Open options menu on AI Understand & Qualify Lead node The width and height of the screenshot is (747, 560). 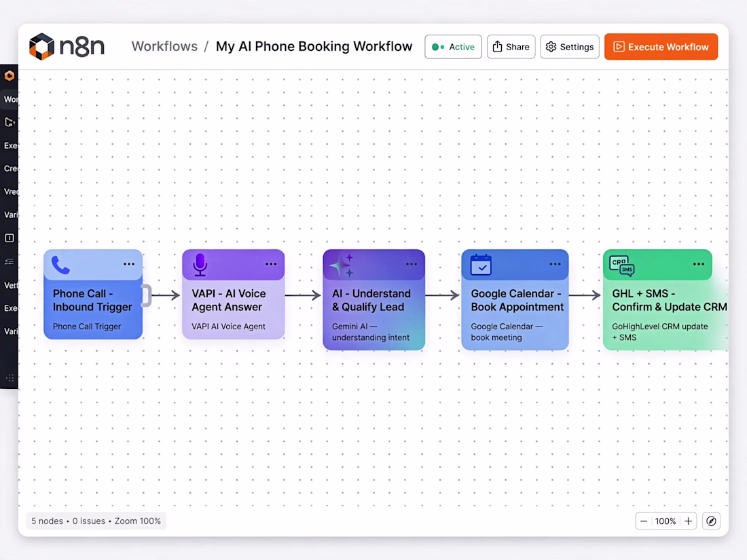tap(412, 264)
